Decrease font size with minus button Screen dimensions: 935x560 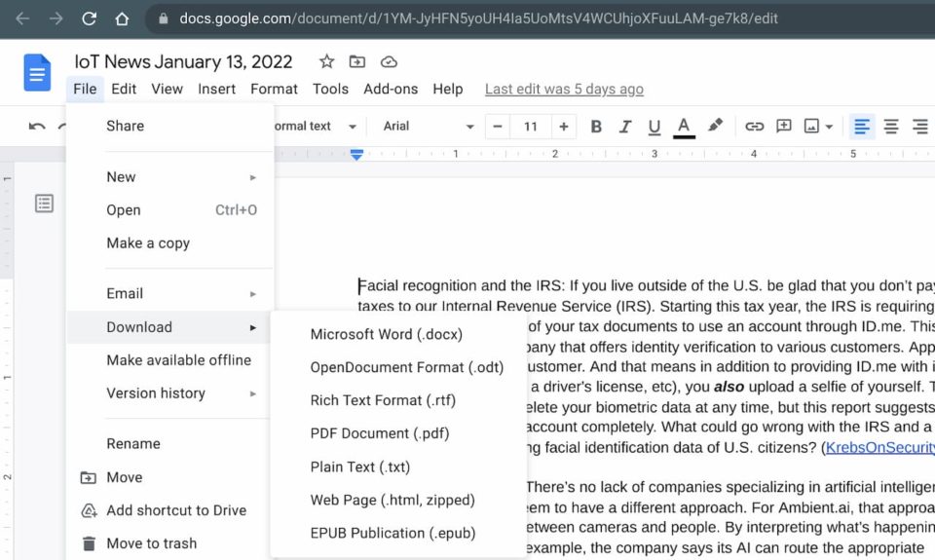pyautogui.click(x=498, y=127)
